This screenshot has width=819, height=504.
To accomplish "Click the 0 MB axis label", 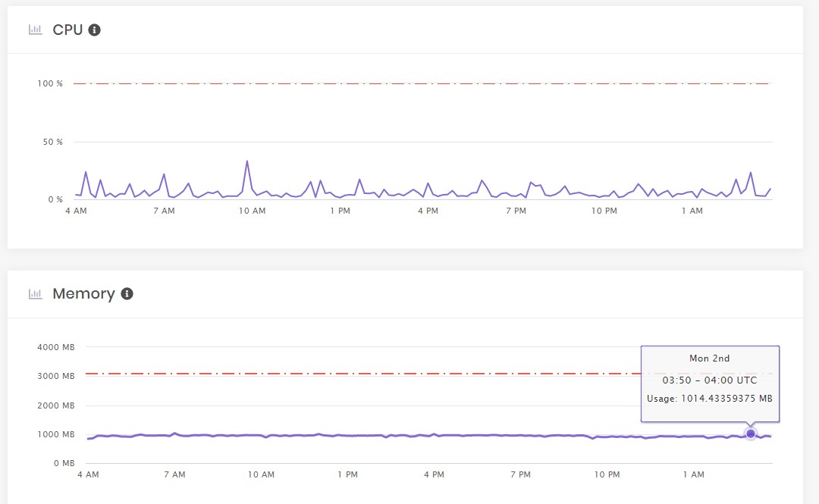I will (64, 463).
